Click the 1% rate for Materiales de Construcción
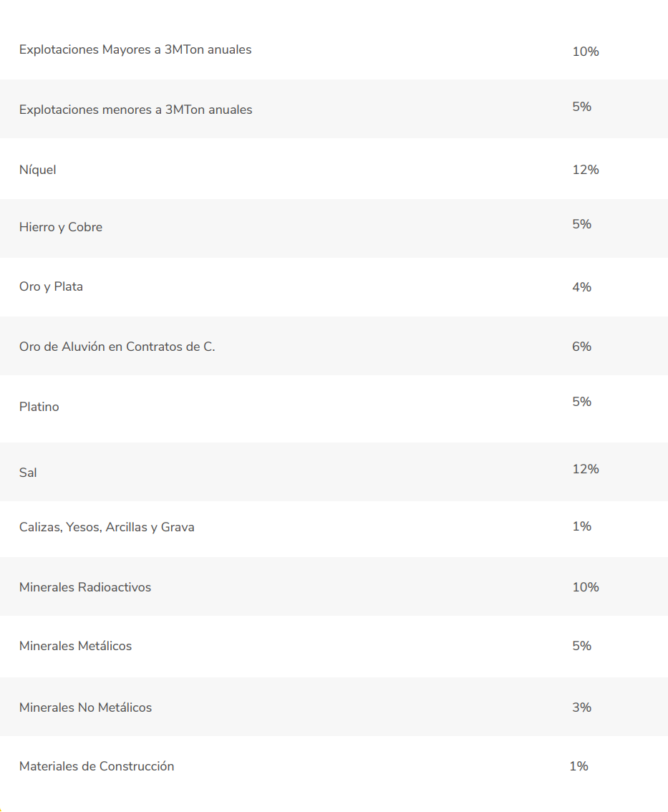Viewport: 668px width, 812px height. pyautogui.click(x=579, y=766)
